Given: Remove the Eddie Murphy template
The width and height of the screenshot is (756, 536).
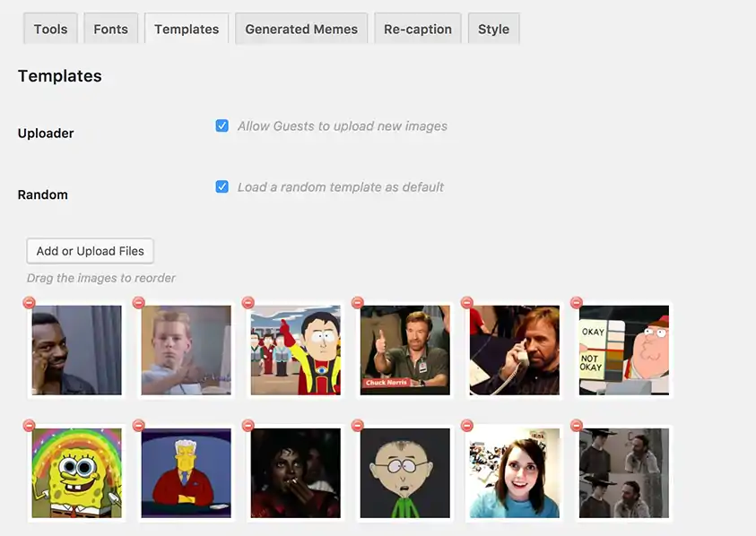Looking at the screenshot, I should 29,303.
